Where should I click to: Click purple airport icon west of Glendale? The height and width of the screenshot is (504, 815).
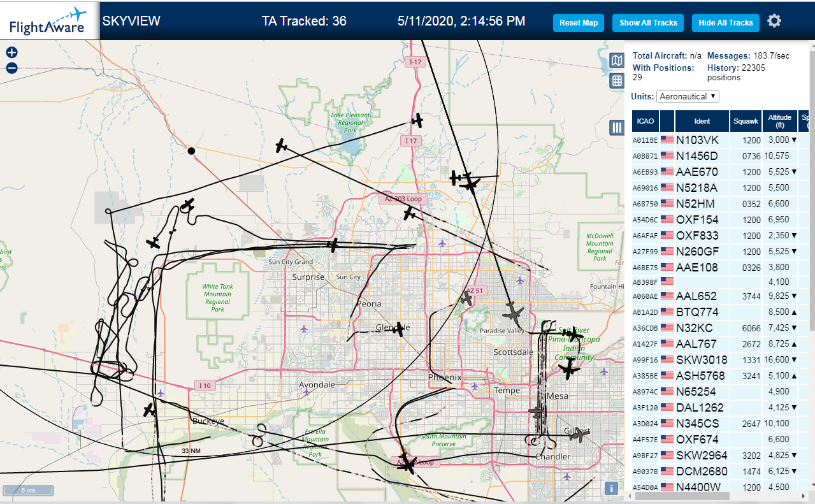[303, 329]
